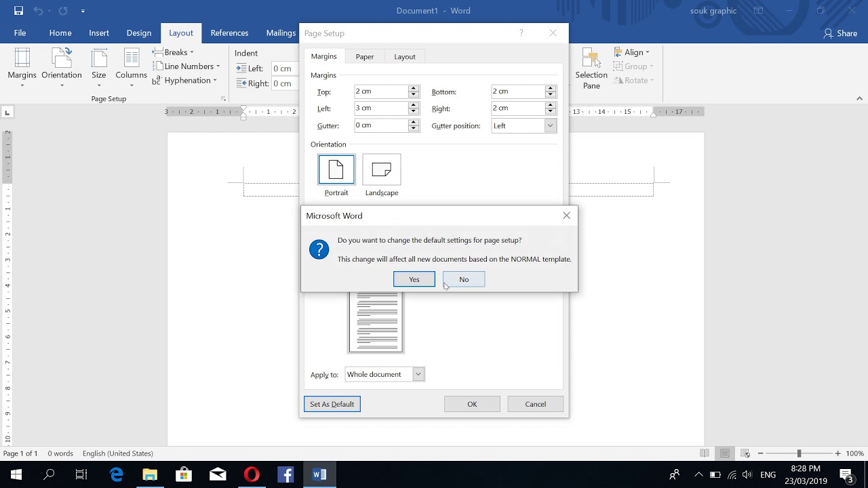868x488 pixels.
Task: Click the zoom slider handle
Action: tap(799, 453)
